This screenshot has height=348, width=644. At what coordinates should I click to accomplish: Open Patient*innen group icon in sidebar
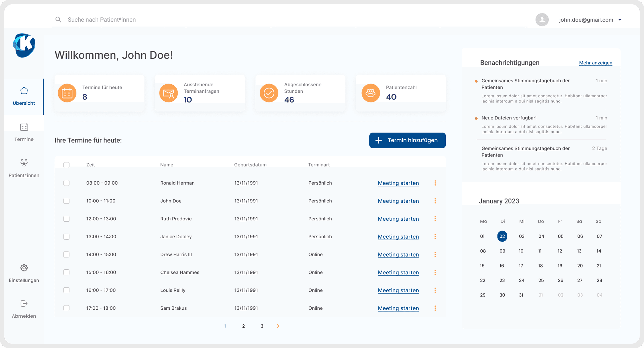[x=24, y=163]
